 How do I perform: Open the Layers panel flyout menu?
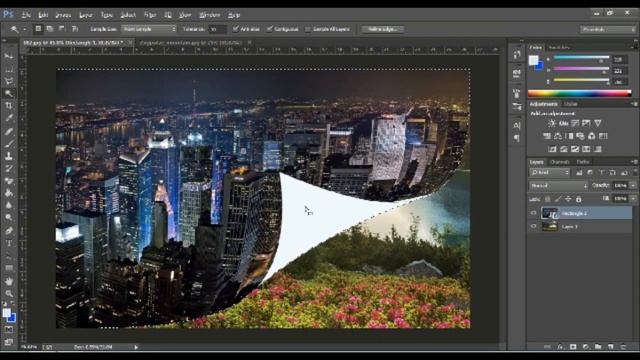click(634, 162)
